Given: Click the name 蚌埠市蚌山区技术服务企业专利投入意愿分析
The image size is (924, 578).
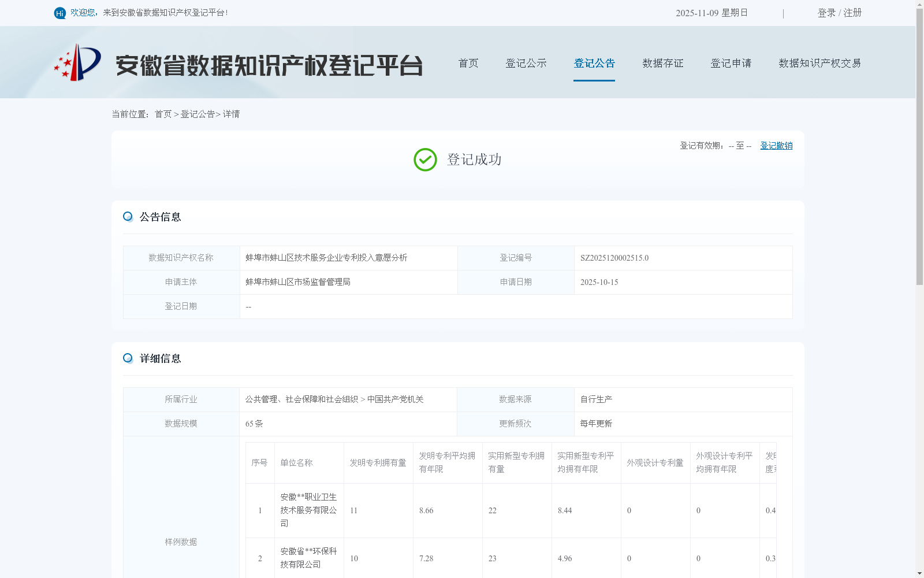Looking at the screenshot, I should [326, 258].
